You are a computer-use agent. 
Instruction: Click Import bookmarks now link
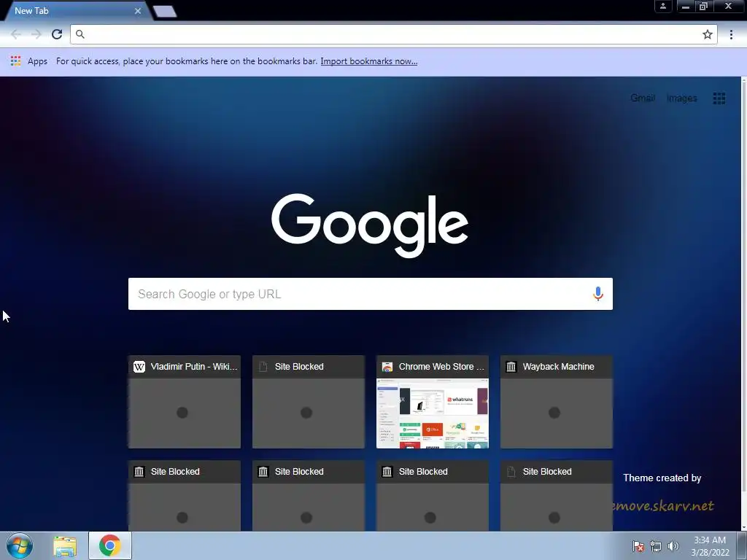(x=368, y=61)
